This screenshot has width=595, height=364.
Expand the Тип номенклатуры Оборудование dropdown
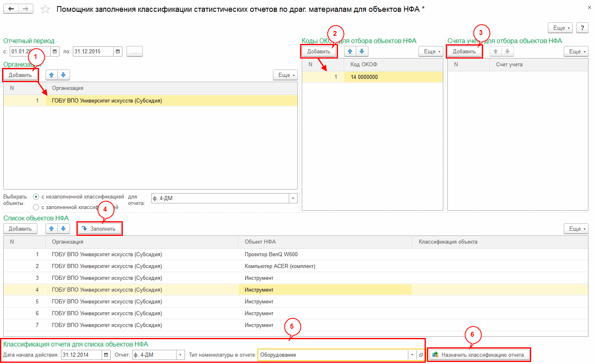412,355
